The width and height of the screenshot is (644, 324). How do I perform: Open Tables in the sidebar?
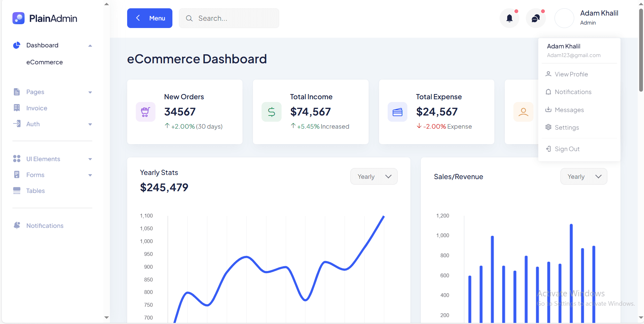35,191
